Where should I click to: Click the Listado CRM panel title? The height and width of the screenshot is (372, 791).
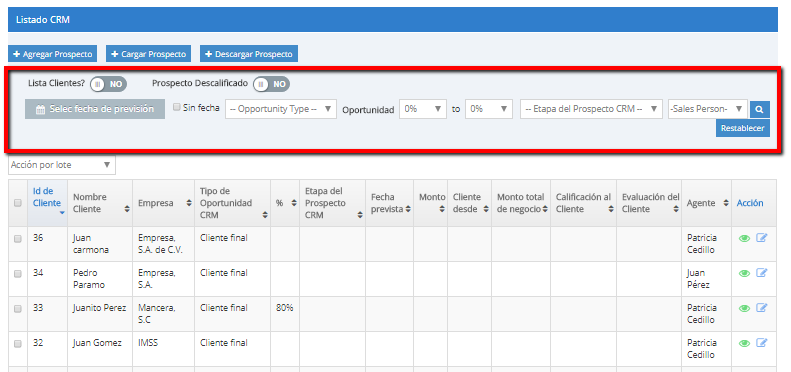click(x=43, y=20)
